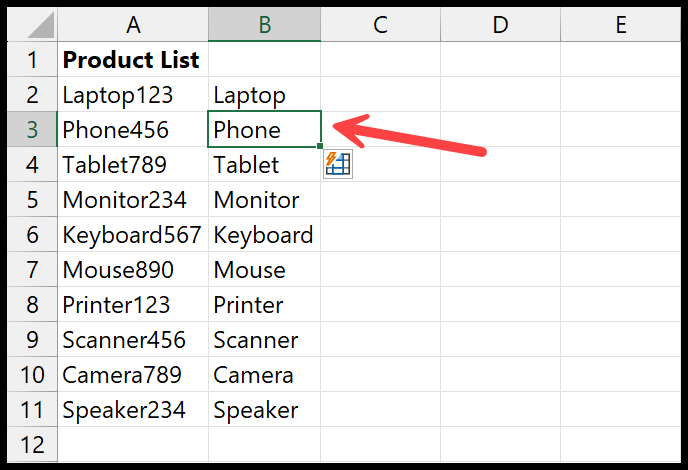This screenshot has width=688, height=470.
Task: Select cell containing Mouse890
Action: (x=133, y=269)
